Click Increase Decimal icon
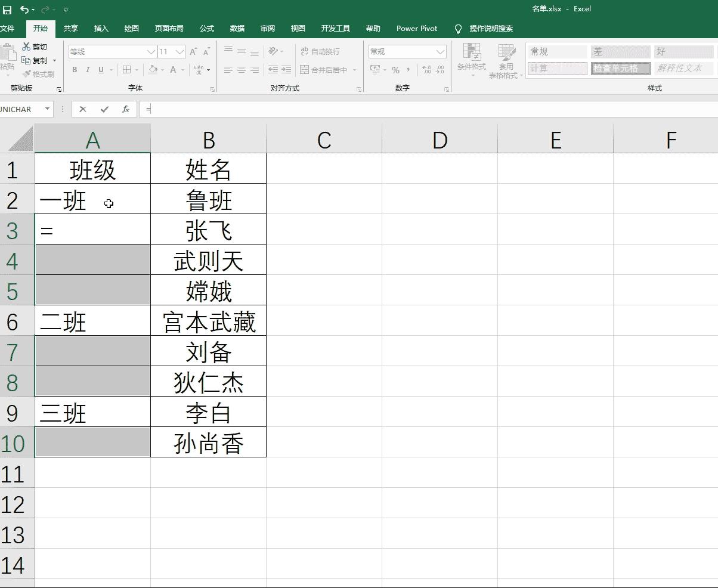 pyautogui.click(x=426, y=70)
